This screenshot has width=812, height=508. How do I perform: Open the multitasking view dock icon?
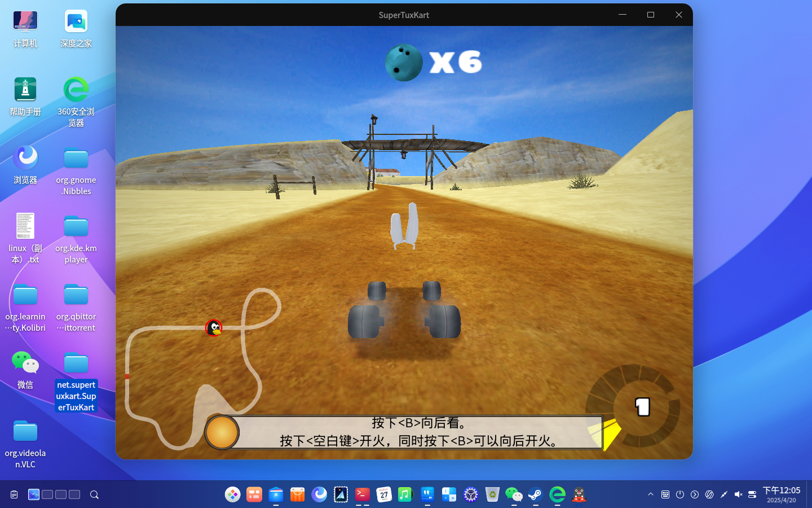[x=254, y=494]
